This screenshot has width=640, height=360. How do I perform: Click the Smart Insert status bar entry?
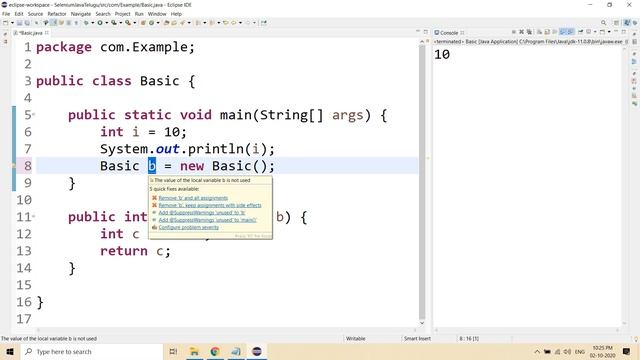[417, 338]
